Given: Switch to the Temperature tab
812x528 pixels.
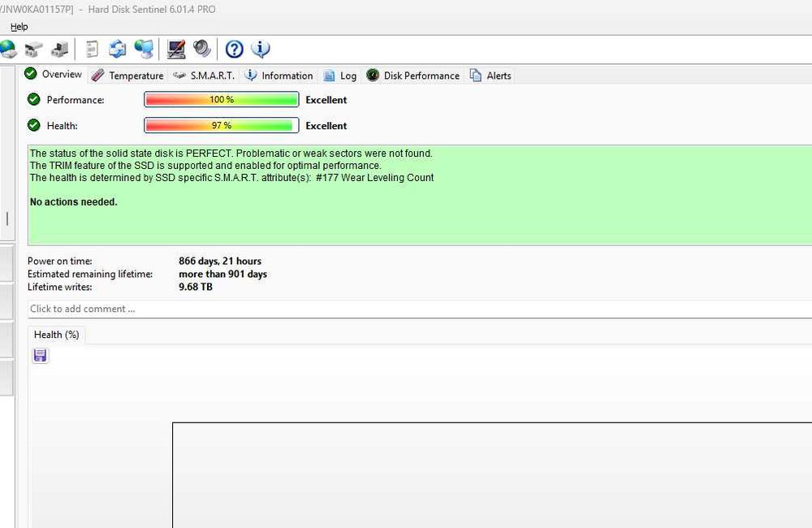Looking at the screenshot, I should tap(127, 76).
